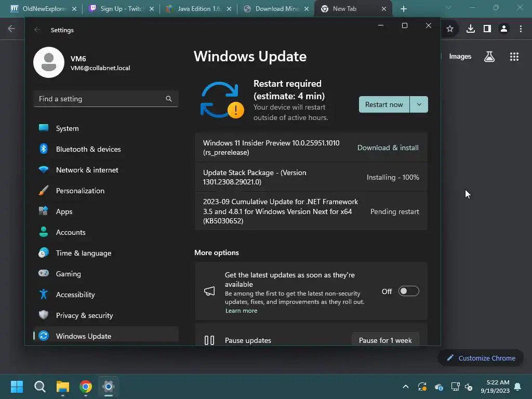Close the Java Edition 1.6 tab
Viewport: 532px width, 399px height.
[229, 9]
